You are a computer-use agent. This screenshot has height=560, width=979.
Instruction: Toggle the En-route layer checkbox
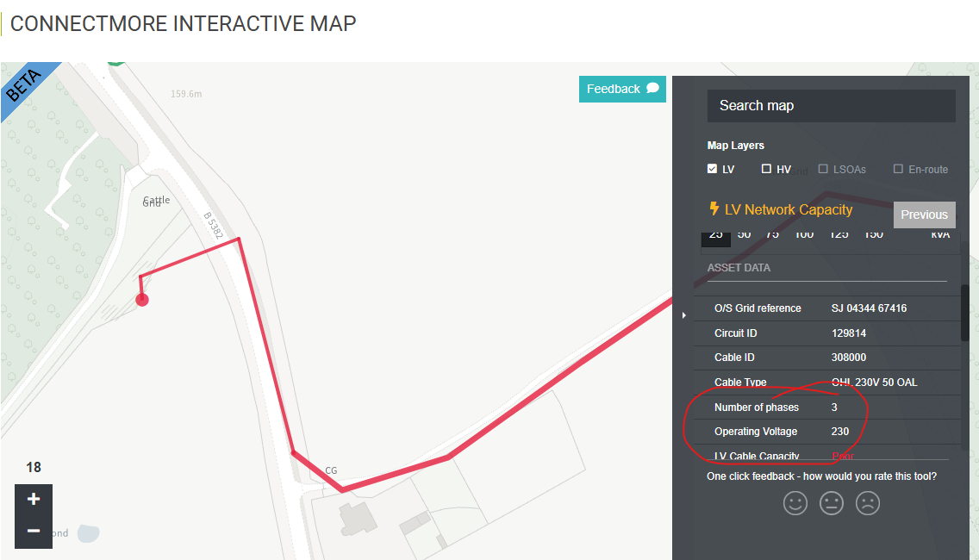(898, 169)
